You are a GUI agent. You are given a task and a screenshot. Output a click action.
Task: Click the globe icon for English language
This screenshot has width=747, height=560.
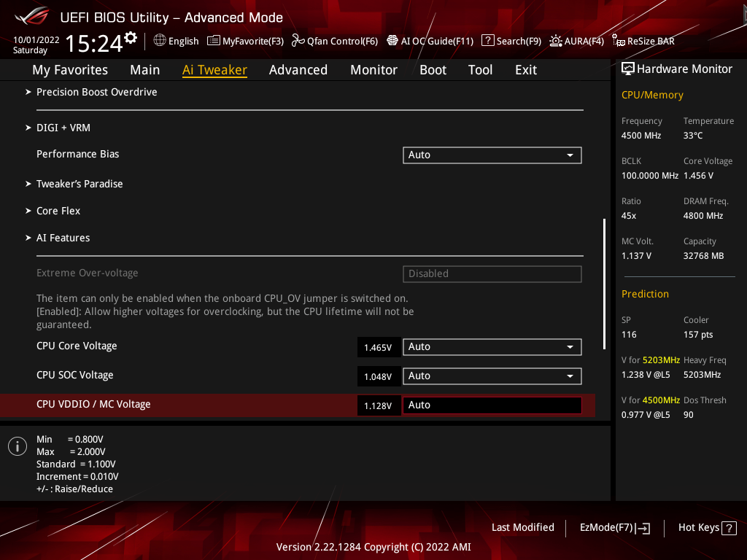tap(160, 41)
